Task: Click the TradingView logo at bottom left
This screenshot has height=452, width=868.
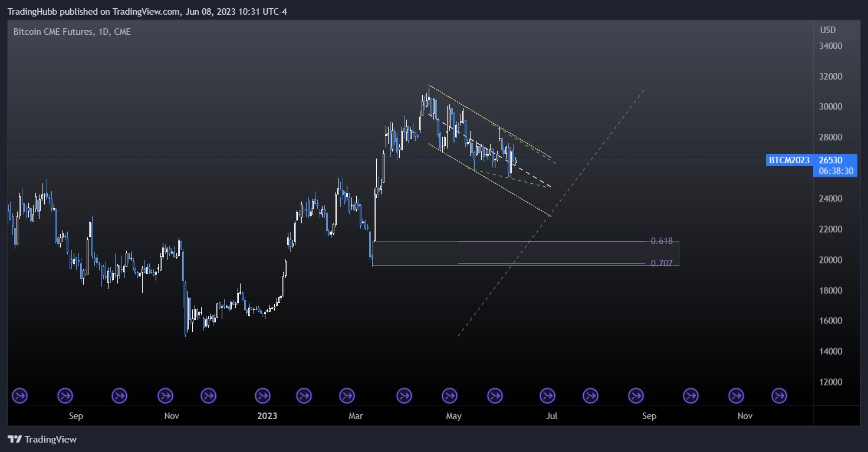Action: (x=42, y=439)
